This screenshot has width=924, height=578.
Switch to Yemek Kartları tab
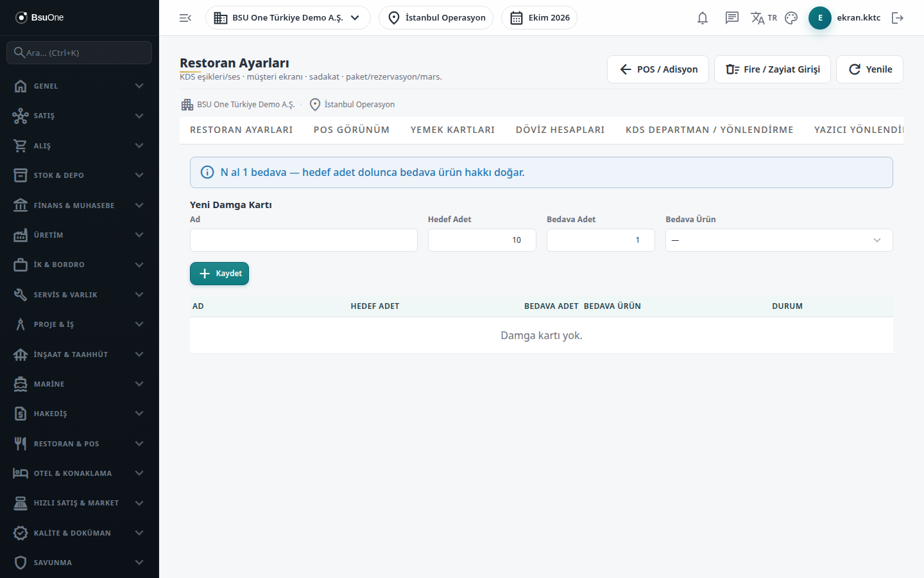tap(452, 130)
